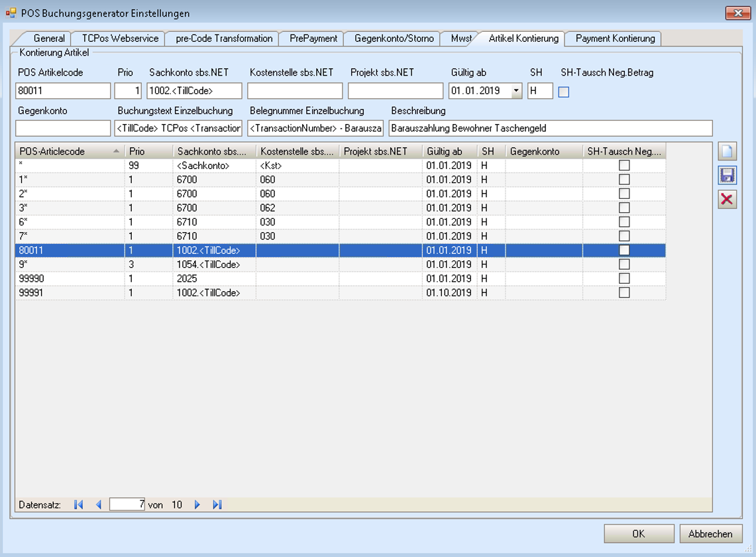Switch to the Payment Kontierung tab

615,38
